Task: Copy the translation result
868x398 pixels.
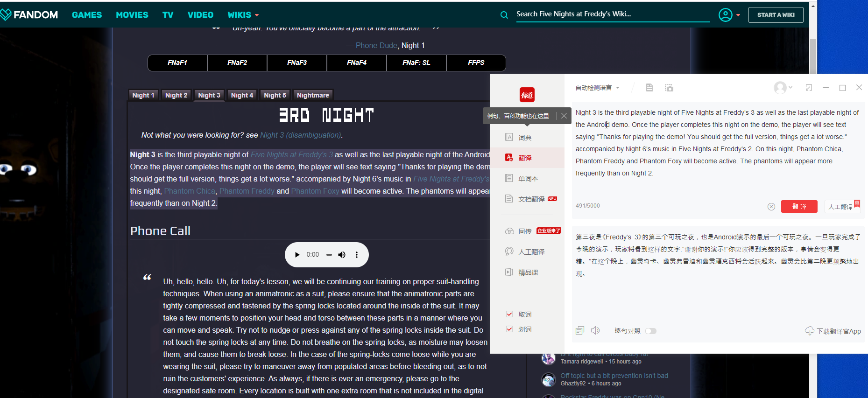Action: point(580,331)
